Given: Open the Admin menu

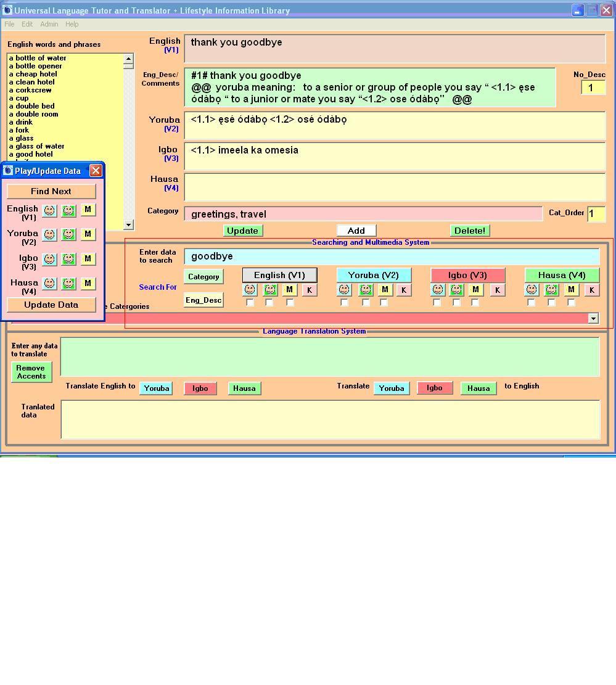Looking at the screenshot, I should point(49,24).
